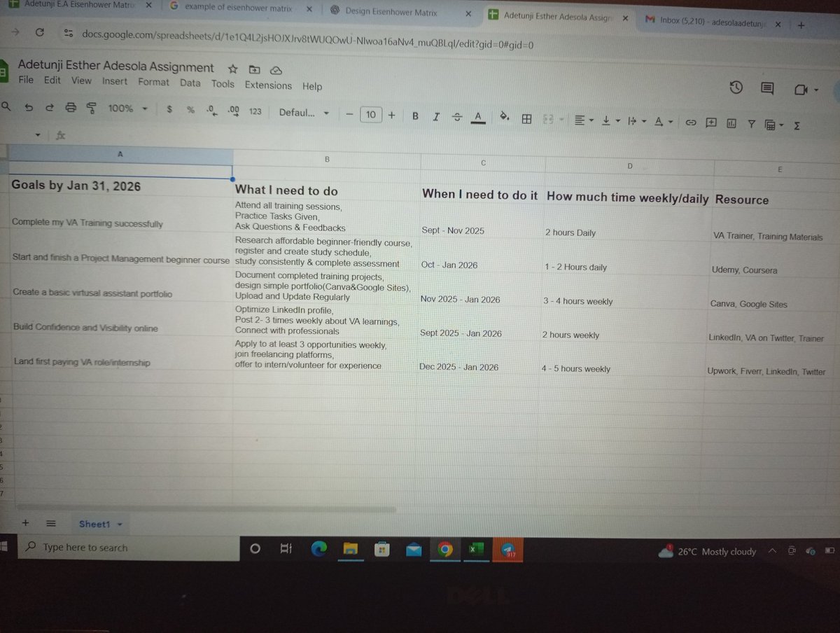
Task: Select Goals by Jan 31, 2026 cell
Action: click(x=120, y=186)
